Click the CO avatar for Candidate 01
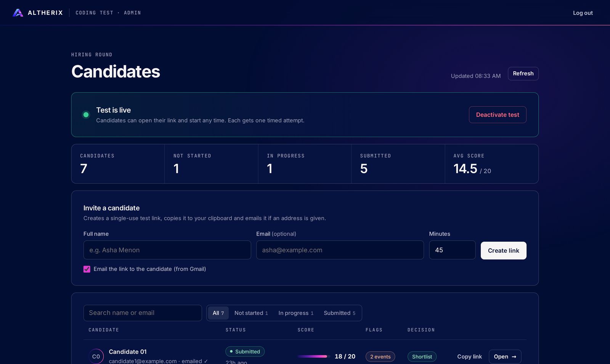Viewport: 610px width, 364px height. click(x=96, y=356)
